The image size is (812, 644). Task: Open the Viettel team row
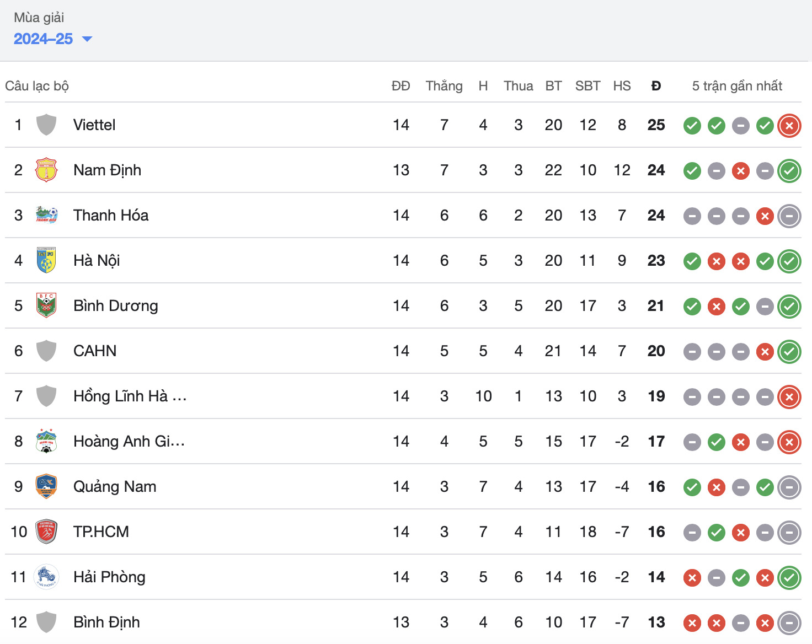pyautogui.click(x=94, y=125)
